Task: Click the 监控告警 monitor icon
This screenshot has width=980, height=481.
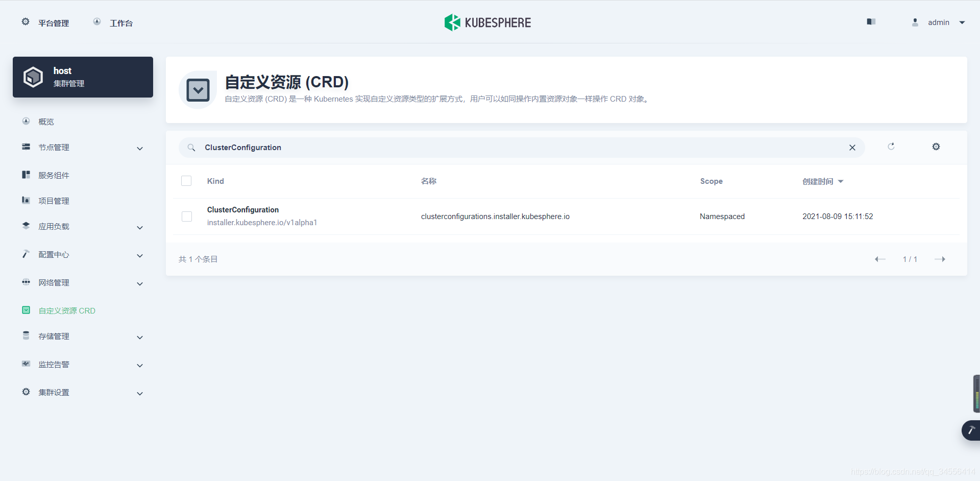Action: click(26, 364)
